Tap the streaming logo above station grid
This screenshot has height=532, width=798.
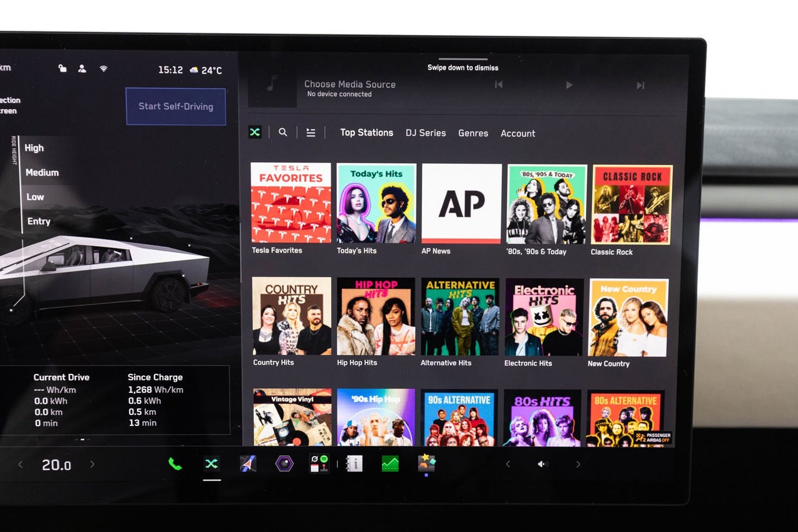(255, 132)
